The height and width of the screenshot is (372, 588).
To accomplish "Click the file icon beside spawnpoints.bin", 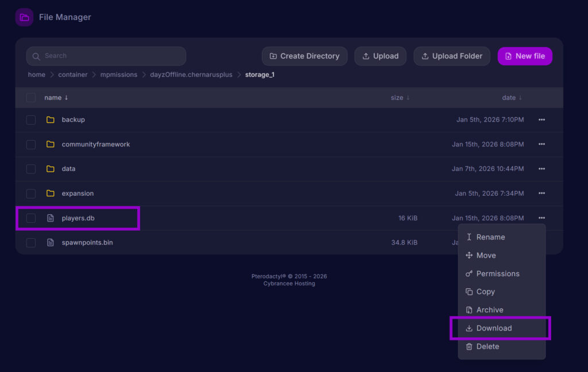I will (x=51, y=242).
